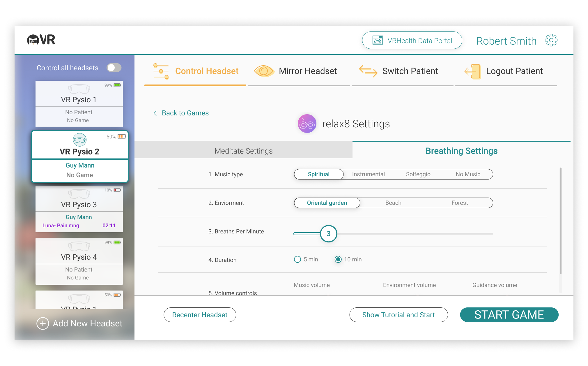Click the Mirror Headset eye icon
Viewport: 588px width, 366px height.
[x=264, y=71]
